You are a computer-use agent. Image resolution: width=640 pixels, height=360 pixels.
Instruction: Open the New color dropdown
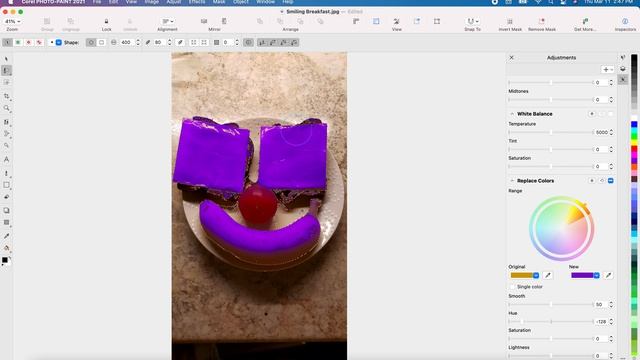[596, 276]
